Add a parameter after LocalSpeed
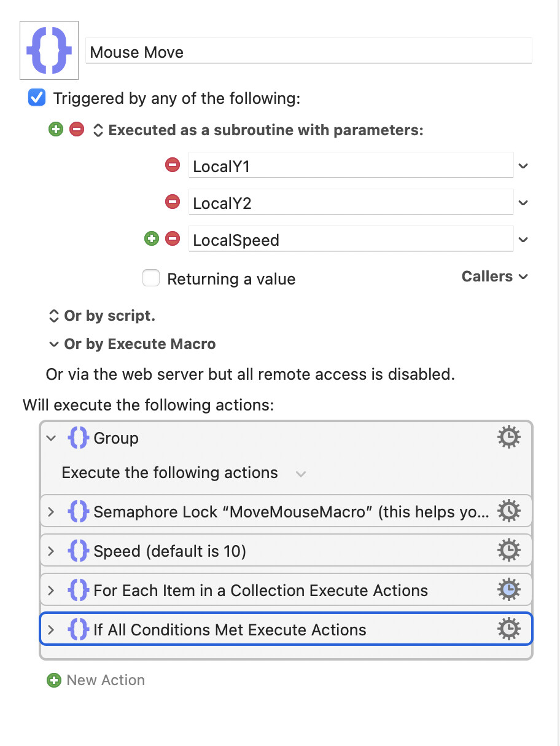 (151, 238)
